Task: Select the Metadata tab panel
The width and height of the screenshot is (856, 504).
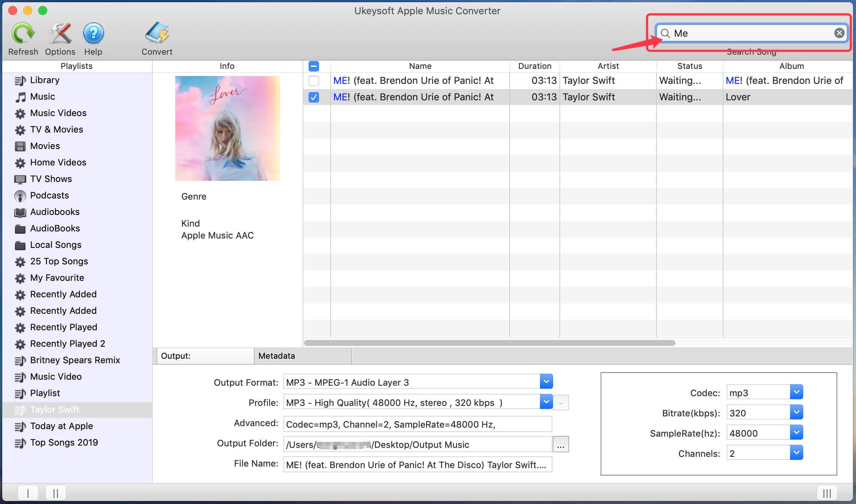Action: (277, 355)
